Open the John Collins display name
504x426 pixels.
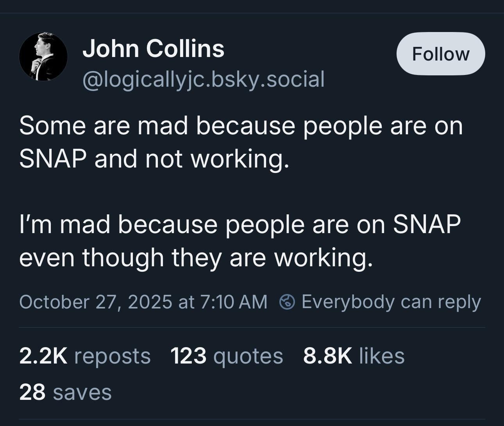coord(153,49)
